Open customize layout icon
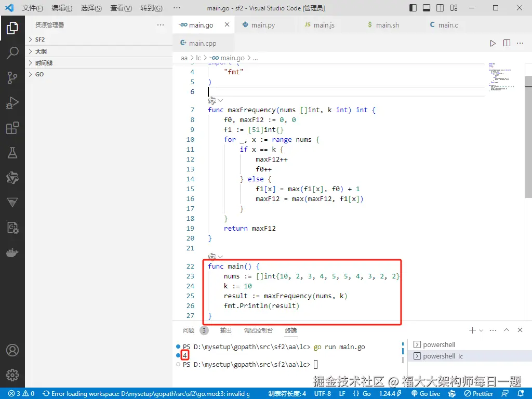Viewport: 532px width, 399px height. click(x=454, y=8)
